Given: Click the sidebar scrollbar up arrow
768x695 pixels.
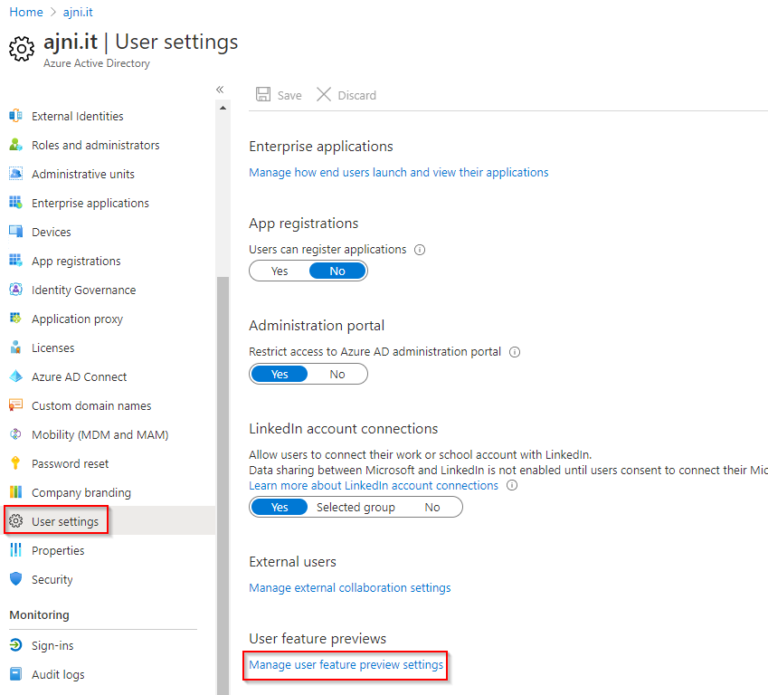Looking at the screenshot, I should pos(223,108).
